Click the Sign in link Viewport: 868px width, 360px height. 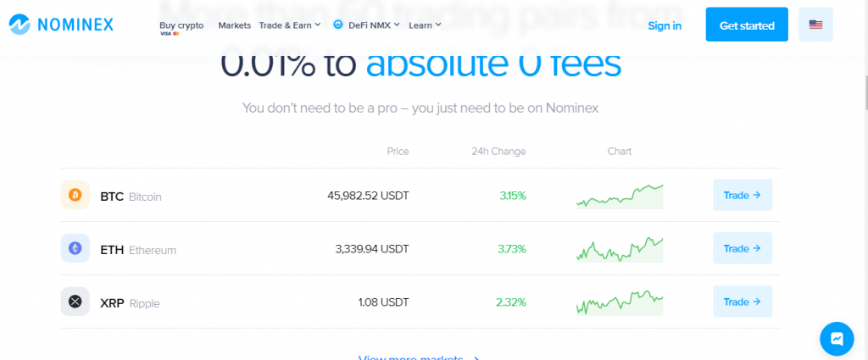click(x=665, y=25)
